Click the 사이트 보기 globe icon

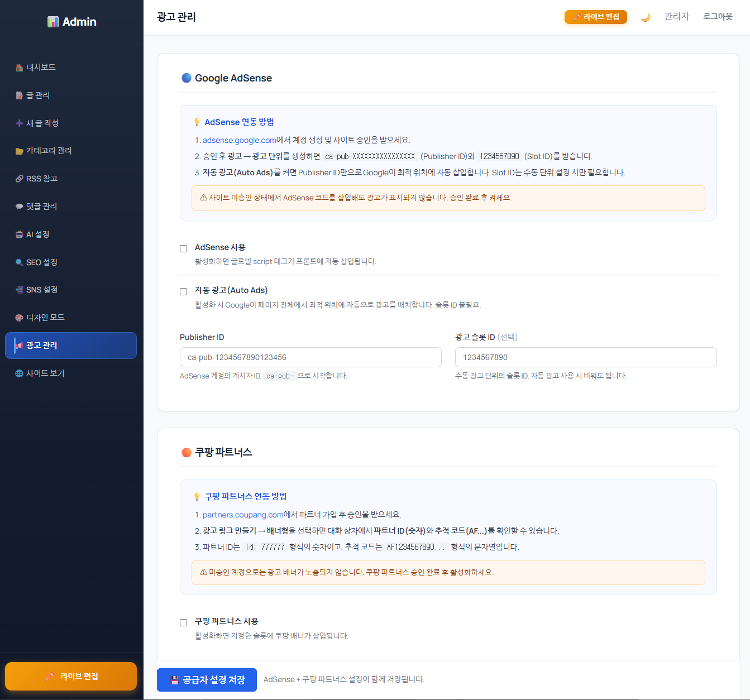coord(20,373)
